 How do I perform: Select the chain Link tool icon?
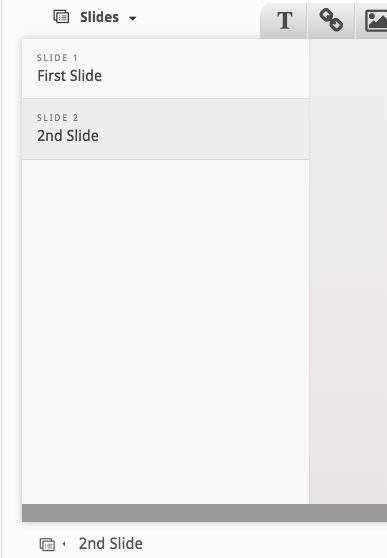click(331, 20)
